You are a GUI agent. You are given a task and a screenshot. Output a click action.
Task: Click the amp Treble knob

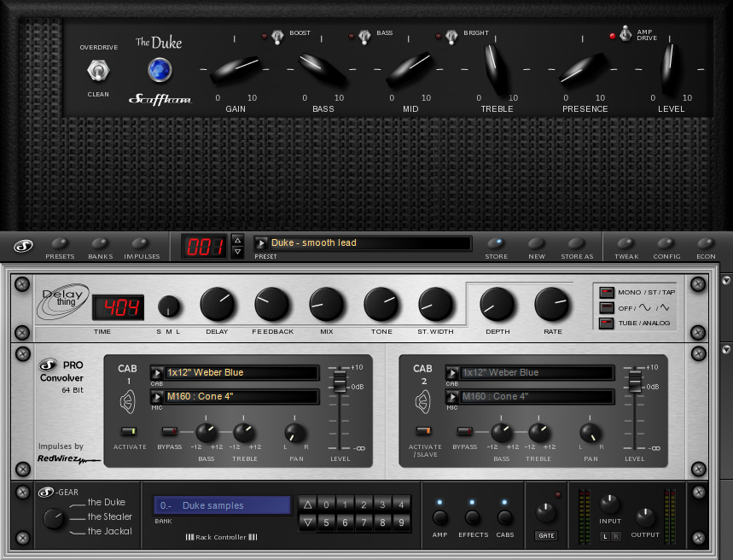pos(496,69)
